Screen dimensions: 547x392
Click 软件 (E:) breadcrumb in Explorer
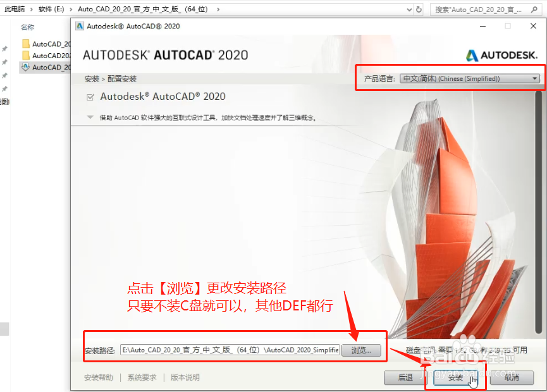51,9
